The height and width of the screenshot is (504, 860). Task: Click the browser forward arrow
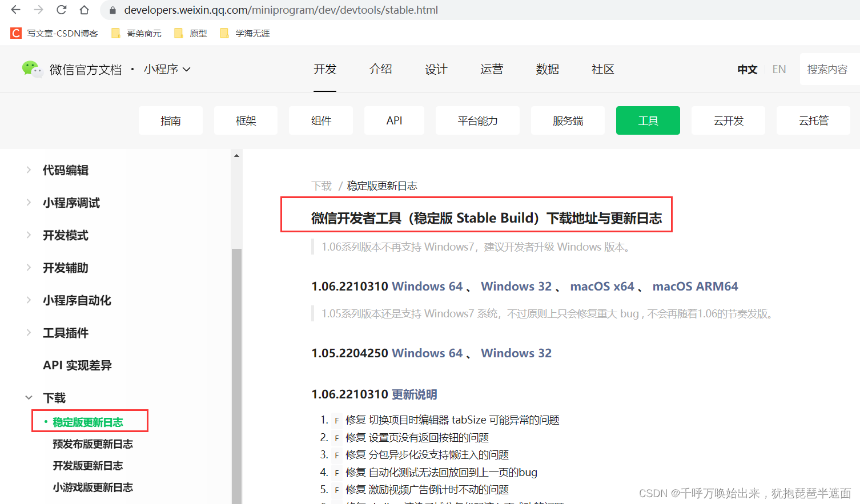pos(38,10)
